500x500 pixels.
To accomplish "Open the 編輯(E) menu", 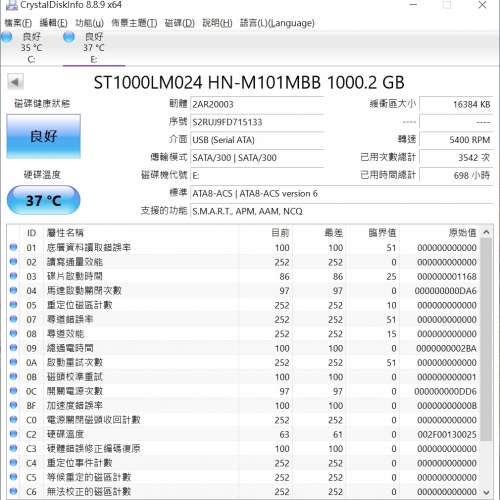I will point(53,23).
